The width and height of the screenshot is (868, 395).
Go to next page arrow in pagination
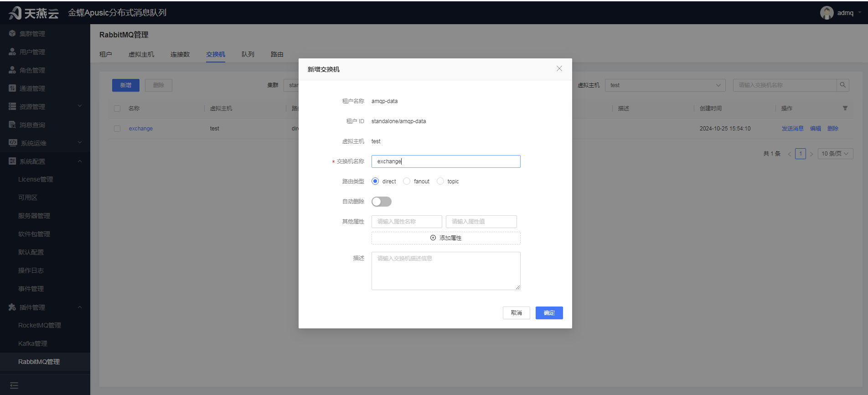click(811, 154)
